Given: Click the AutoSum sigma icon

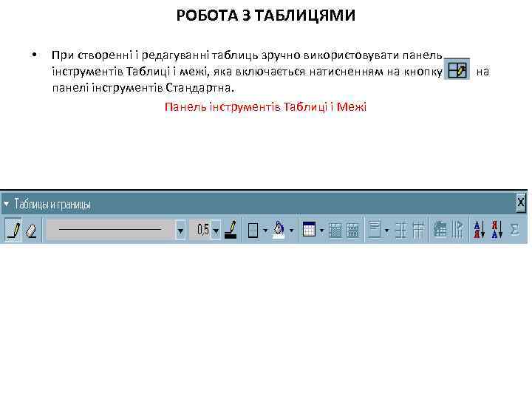Looking at the screenshot, I should pos(515,230).
